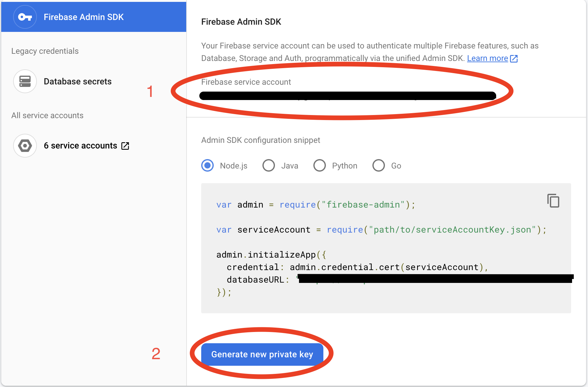Click external link icon next to 6 service accounts
Image resolution: width=588 pixels, height=387 pixels.
[x=125, y=146]
